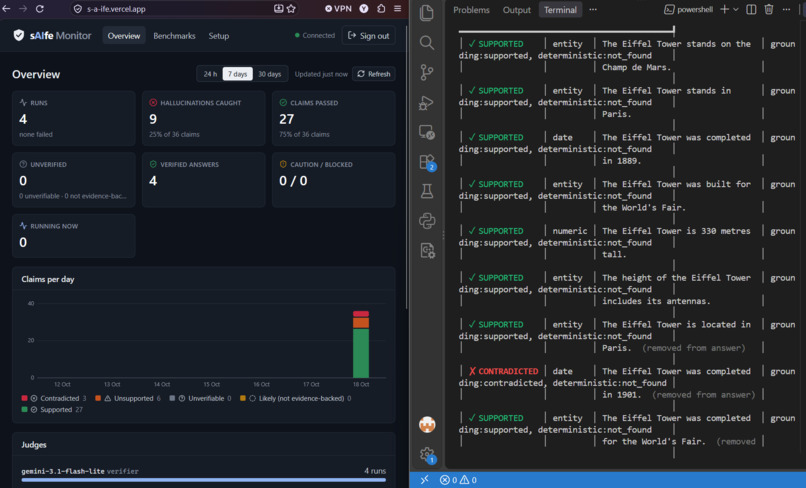Click the browser address bar URL
The width and height of the screenshot is (806, 488).
click(116, 9)
